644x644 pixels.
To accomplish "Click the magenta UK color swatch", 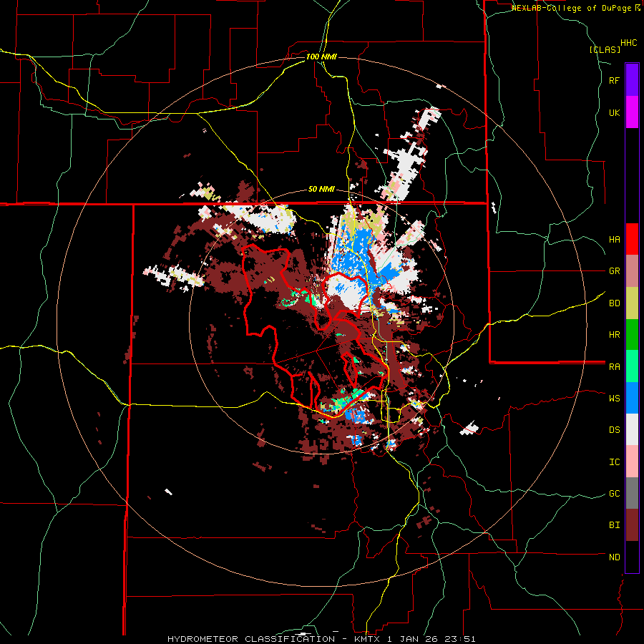I will 632,112.
